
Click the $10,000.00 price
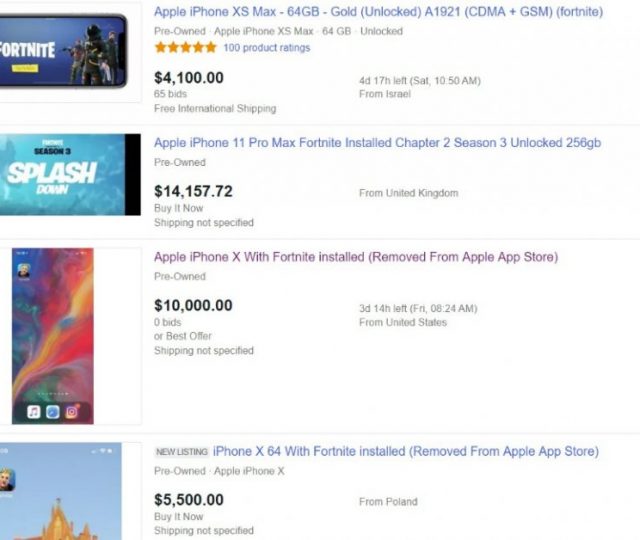pyautogui.click(x=193, y=305)
